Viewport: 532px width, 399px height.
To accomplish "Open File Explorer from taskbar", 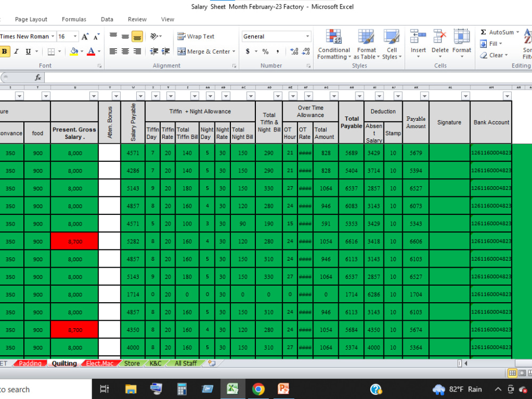I will point(131,389).
